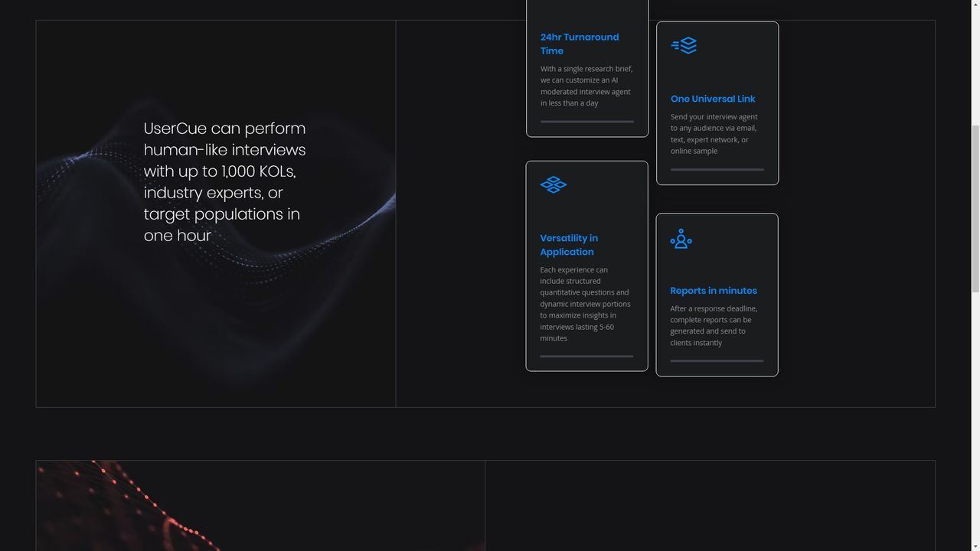Viewport: 980px width, 551px height.
Task: Click the page vertical scrollbar thumb
Action: click(x=975, y=208)
